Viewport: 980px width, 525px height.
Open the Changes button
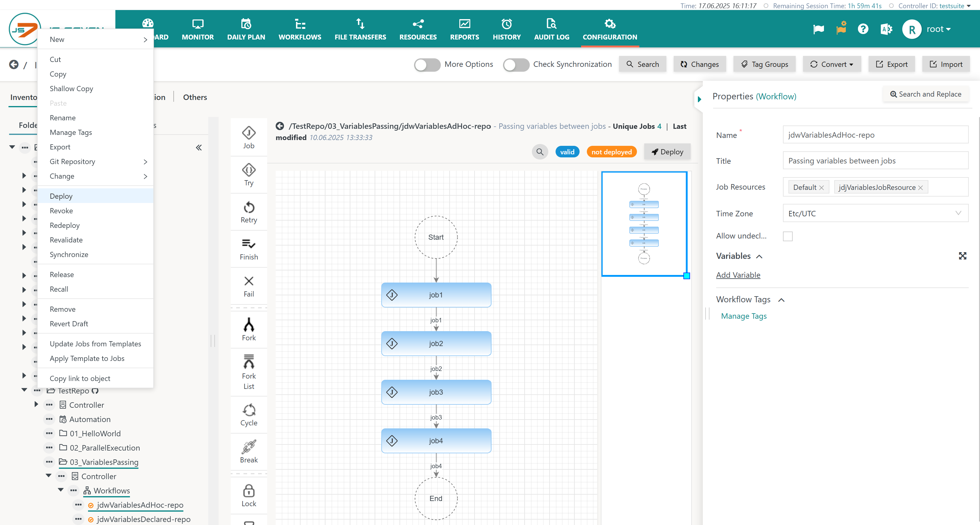(699, 64)
